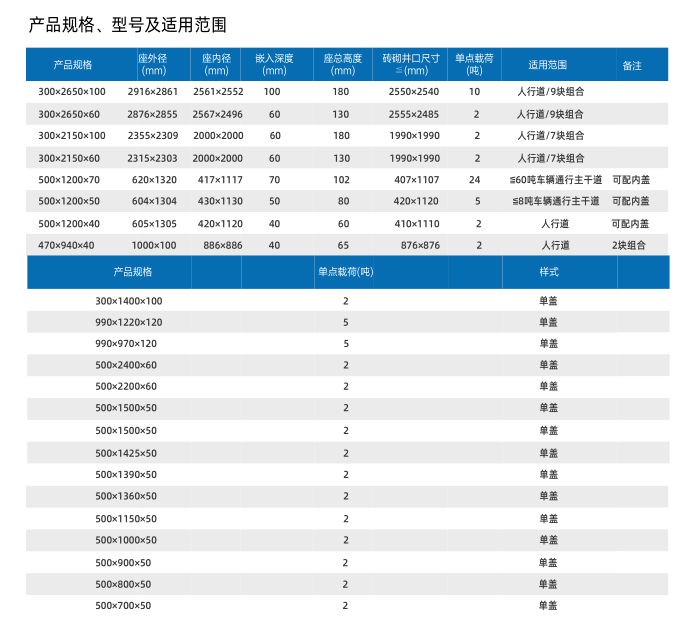Click the 座总高度 (mm) header cell
This screenshot has width=685, height=627.
341,64
